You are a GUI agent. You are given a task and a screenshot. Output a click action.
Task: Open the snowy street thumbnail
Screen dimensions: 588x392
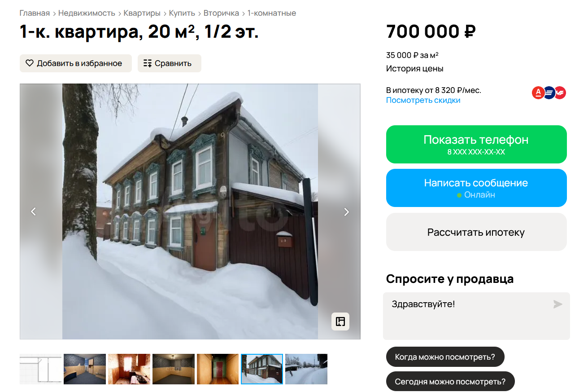306,369
